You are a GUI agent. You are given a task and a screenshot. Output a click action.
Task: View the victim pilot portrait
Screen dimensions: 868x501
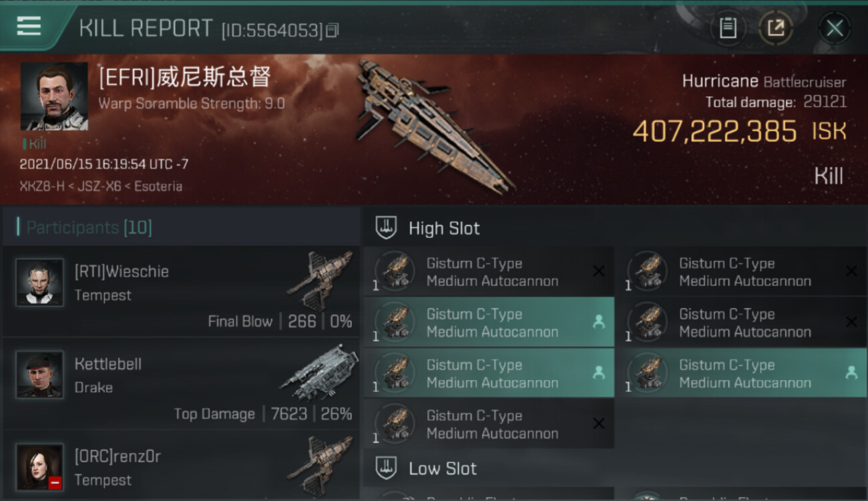(54, 96)
